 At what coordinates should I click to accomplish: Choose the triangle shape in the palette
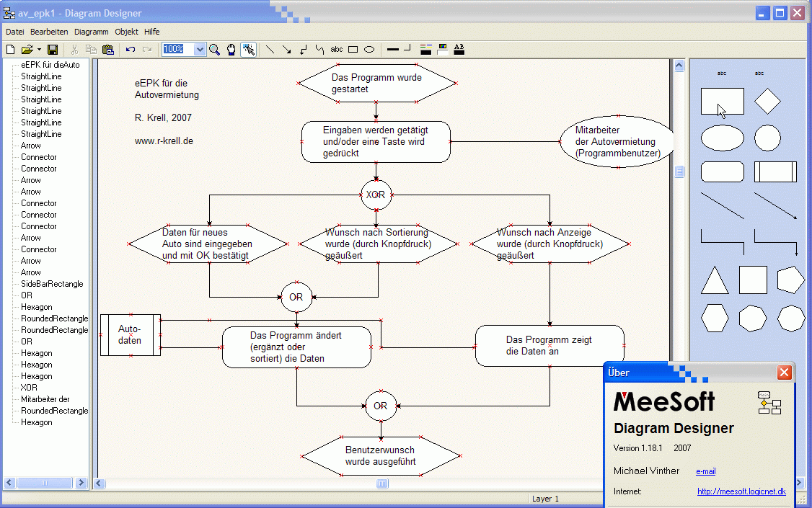pyautogui.click(x=714, y=280)
